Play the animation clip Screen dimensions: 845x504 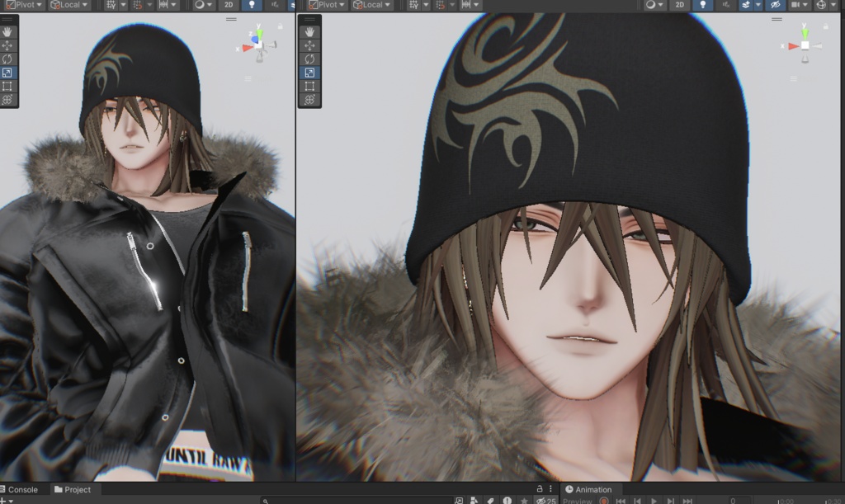[x=654, y=501]
